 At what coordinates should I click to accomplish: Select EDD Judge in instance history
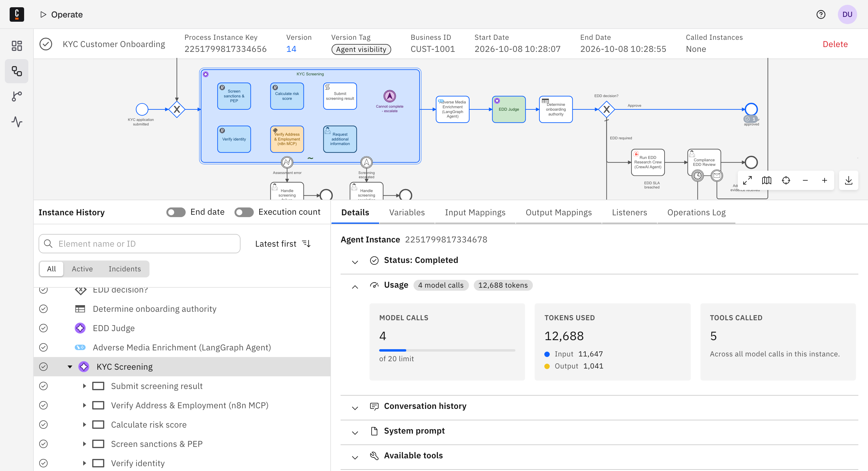tap(182, 328)
